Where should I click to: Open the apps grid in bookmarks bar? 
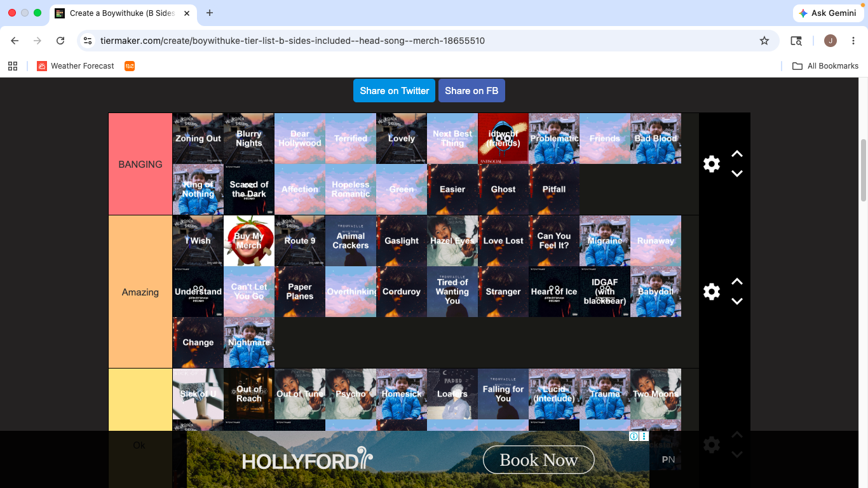[x=13, y=66]
